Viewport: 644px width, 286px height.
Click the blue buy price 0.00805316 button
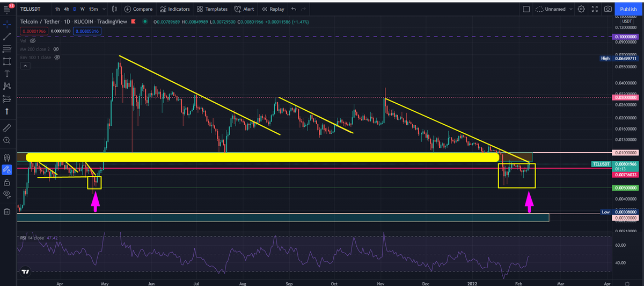pos(87,31)
